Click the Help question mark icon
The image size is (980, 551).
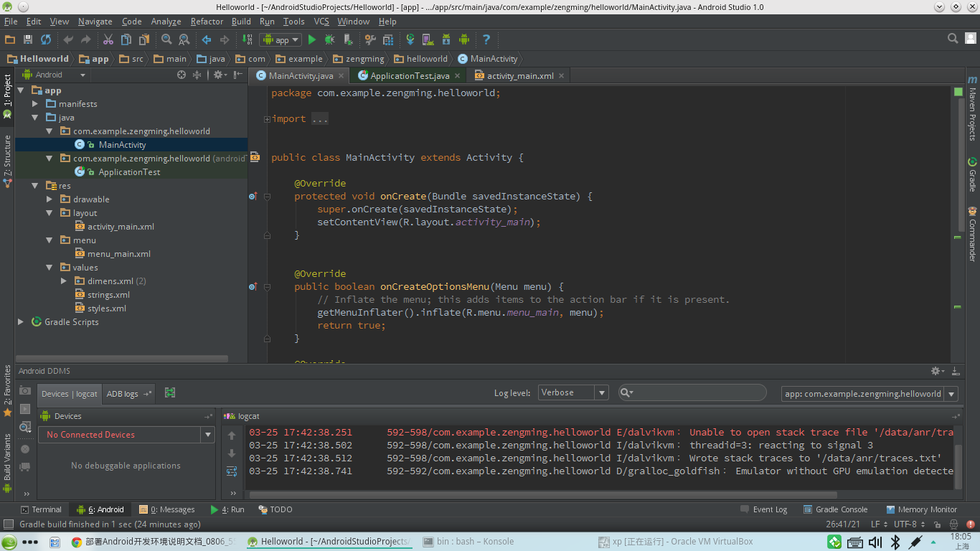click(486, 39)
